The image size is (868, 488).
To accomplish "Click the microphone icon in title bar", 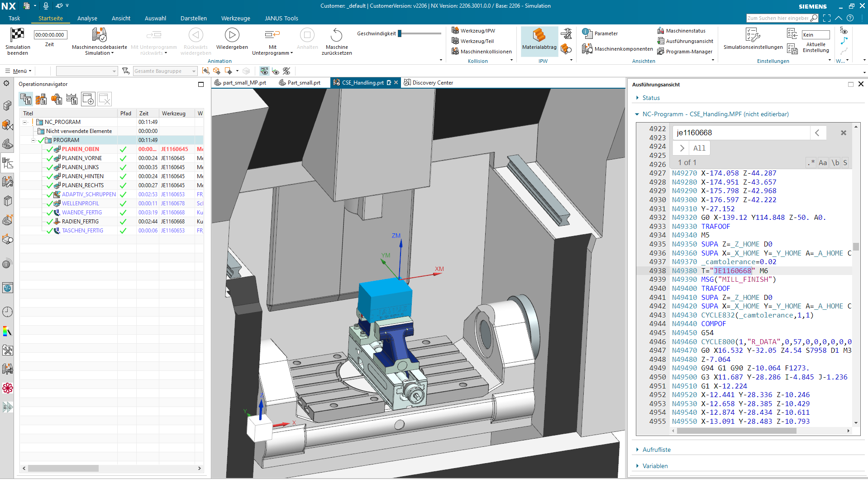I will pos(46,6).
